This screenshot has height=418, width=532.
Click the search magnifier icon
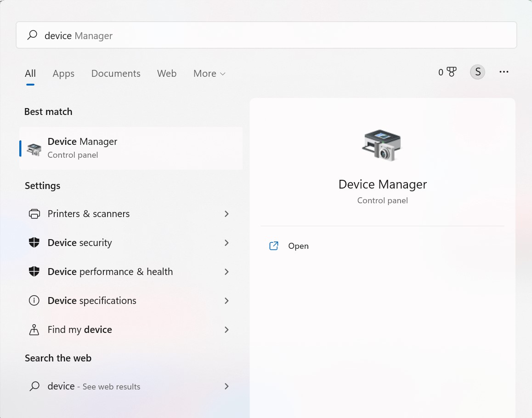pyautogui.click(x=32, y=35)
